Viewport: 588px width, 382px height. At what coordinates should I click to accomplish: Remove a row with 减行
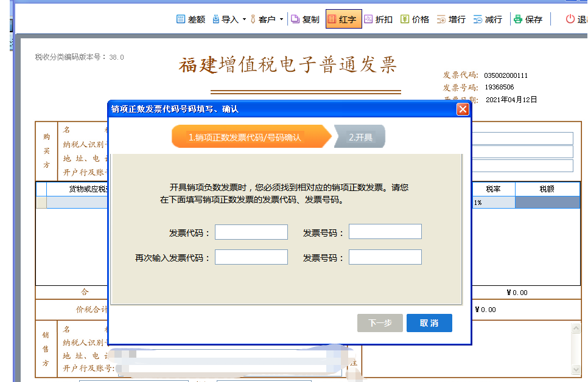[x=478, y=19]
